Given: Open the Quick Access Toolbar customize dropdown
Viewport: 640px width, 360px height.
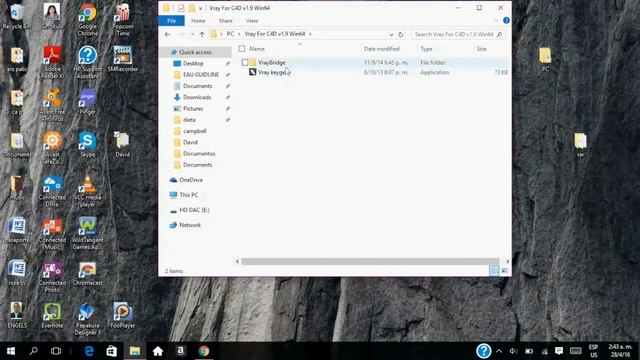Looking at the screenshot, I should coord(200,8).
